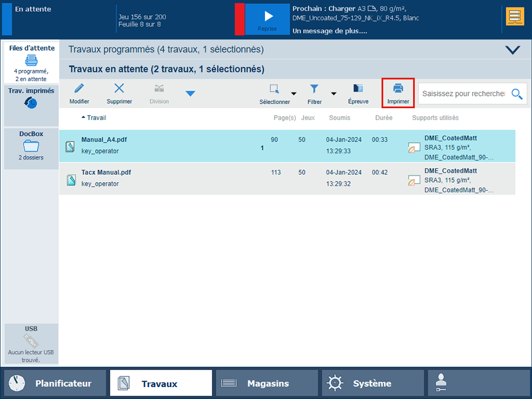Click the Sélectionner tool icon

[274, 89]
